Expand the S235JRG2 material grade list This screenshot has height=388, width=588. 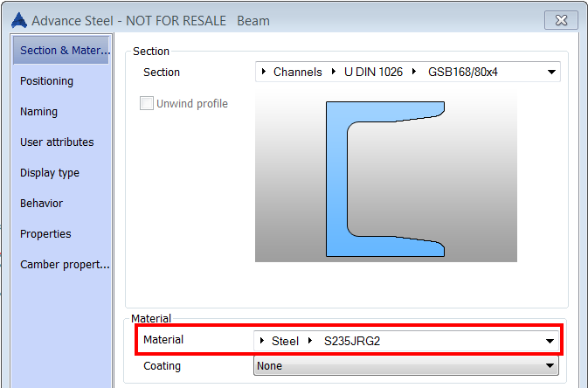pyautogui.click(x=310, y=340)
